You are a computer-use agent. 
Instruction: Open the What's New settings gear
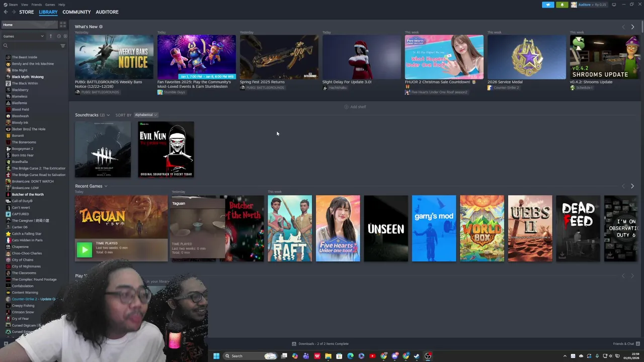(x=101, y=27)
